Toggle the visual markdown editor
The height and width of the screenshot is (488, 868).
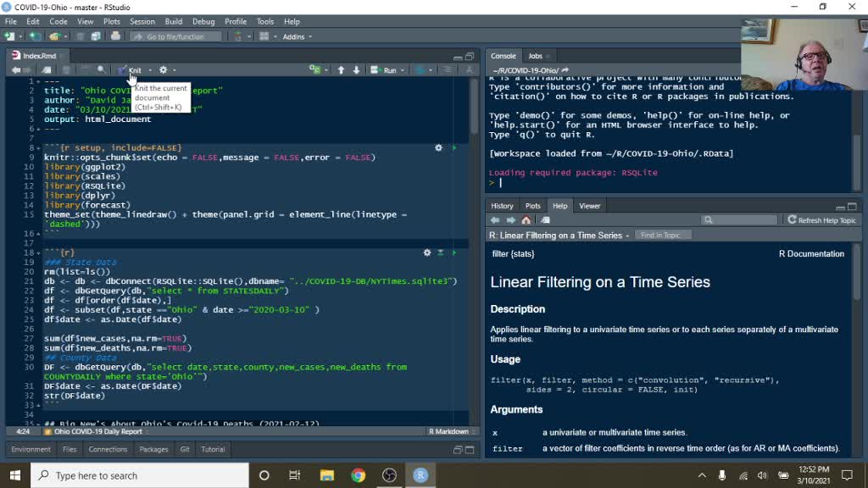coord(469,70)
